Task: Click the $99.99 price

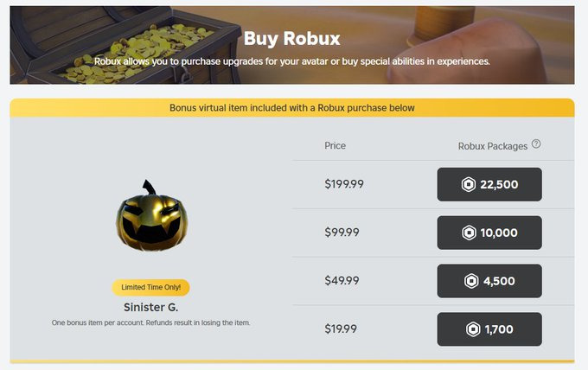Action: point(341,233)
